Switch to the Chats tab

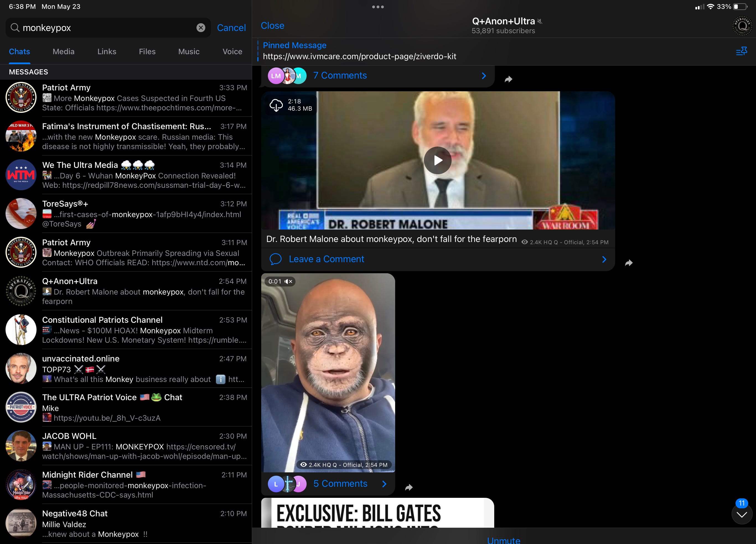pyautogui.click(x=19, y=52)
